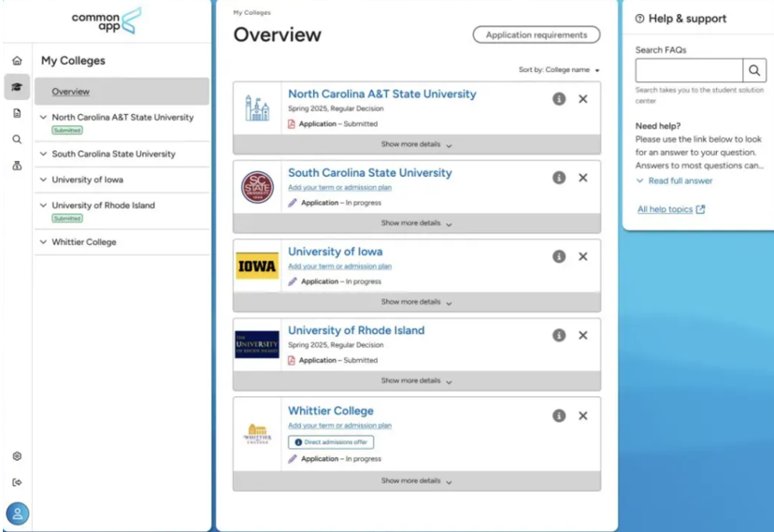Screen dimensions: 774x532
Task: Open submitted application PDF for North Carolina A&T
Action: [333, 123]
